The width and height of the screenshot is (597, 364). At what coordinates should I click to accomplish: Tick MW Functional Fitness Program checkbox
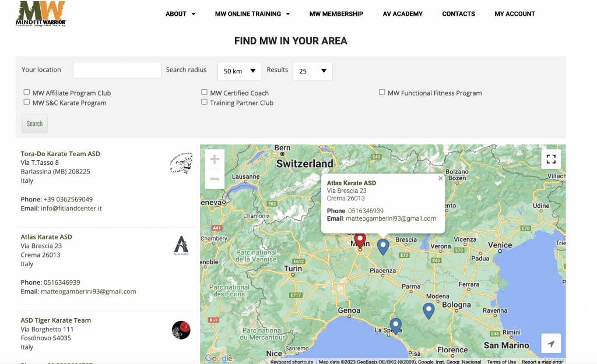point(382,92)
